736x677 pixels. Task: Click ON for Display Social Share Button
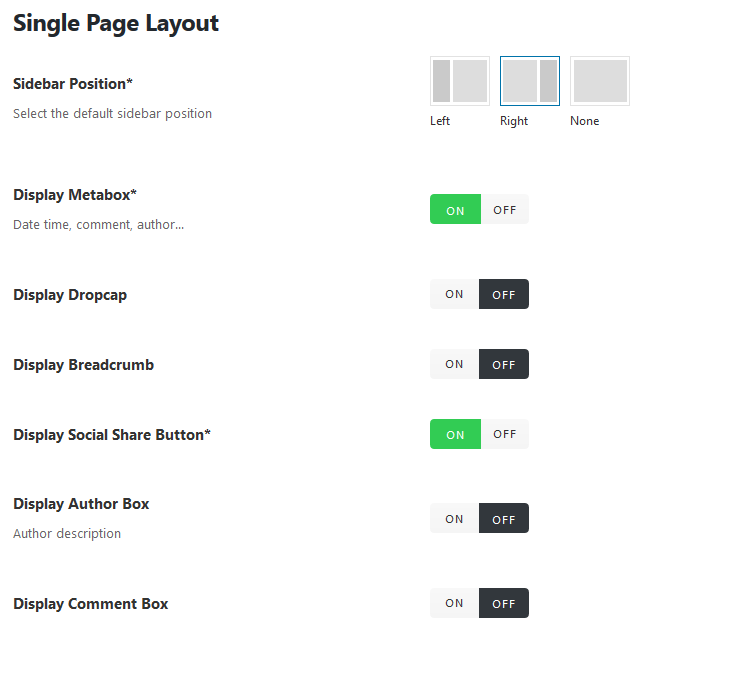[x=455, y=435]
